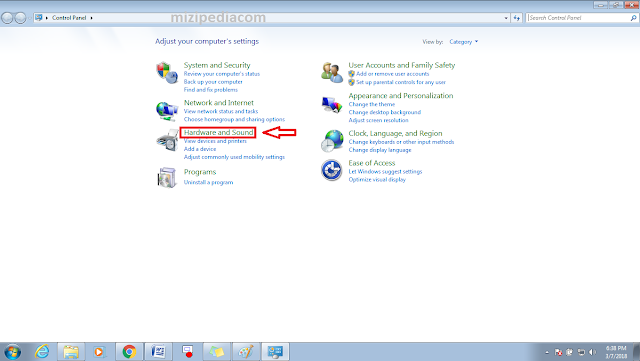Screen dimensions: 640x361
Task: Open User Accounts and Family Safety
Action: click(402, 65)
